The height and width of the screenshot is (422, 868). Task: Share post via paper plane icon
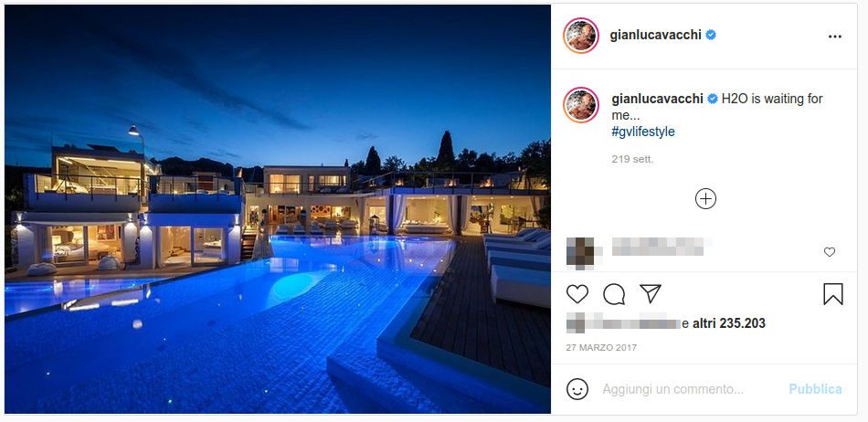point(651,294)
